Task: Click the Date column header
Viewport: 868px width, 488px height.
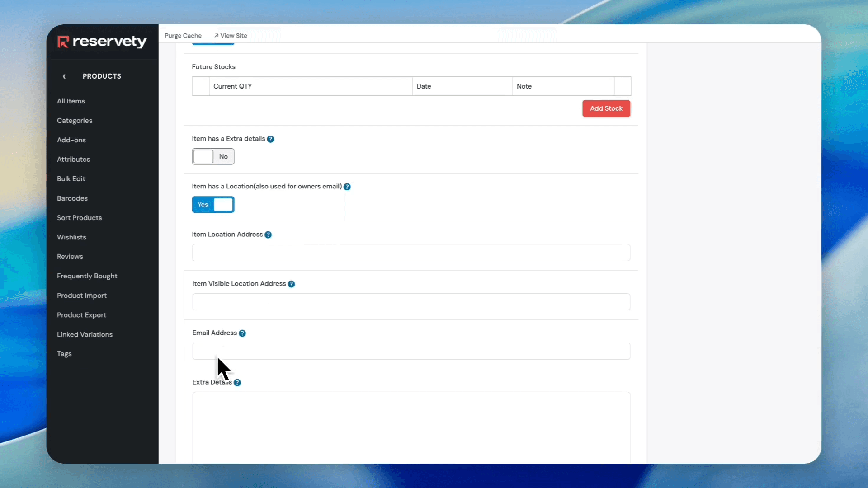Action: pos(462,86)
